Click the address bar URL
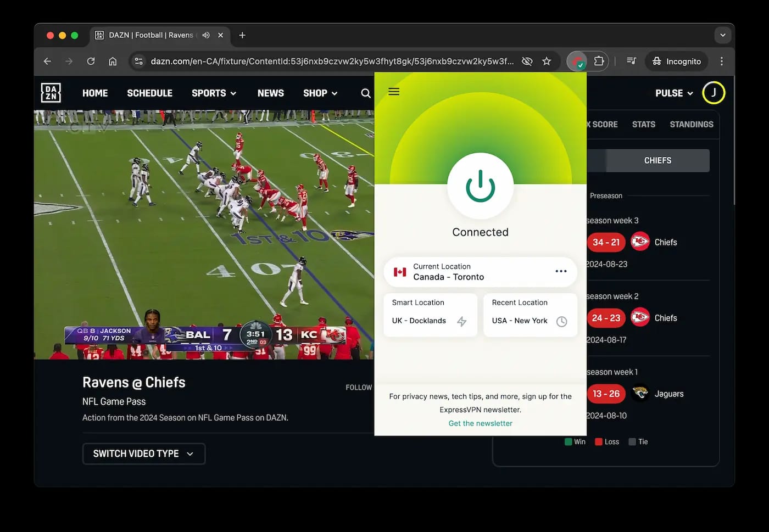The height and width of the screenshot is (532, 769). coord(332,61)
